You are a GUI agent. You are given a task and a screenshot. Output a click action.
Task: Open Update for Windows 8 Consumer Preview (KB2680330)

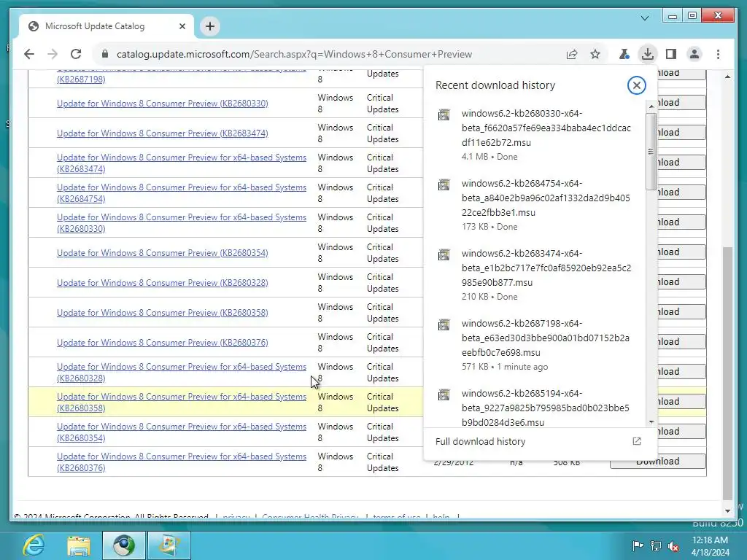(x=163, y=104)
